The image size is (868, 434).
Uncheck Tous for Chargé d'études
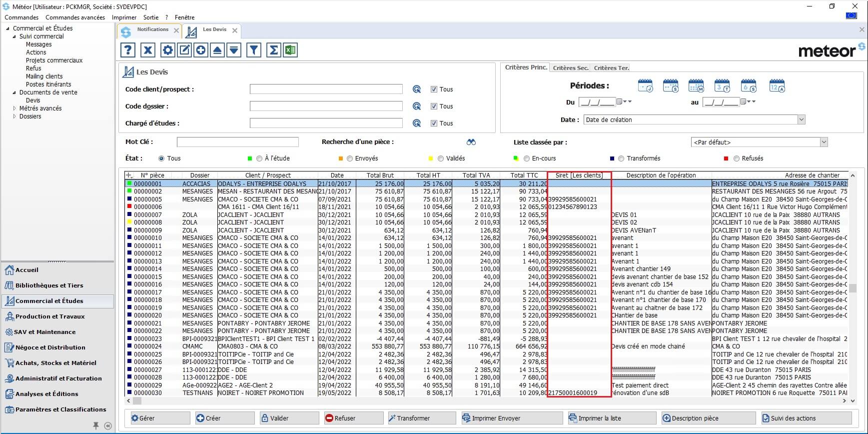[x=434, y=123]
